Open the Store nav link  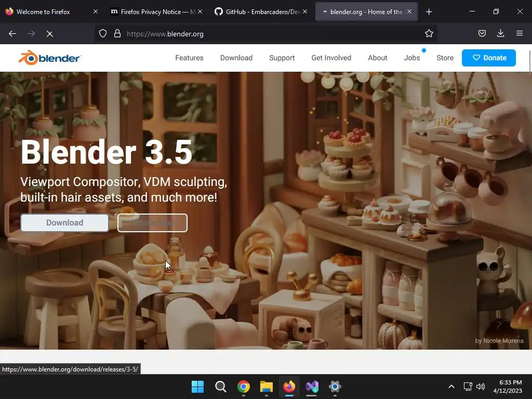tap(445, 58)
